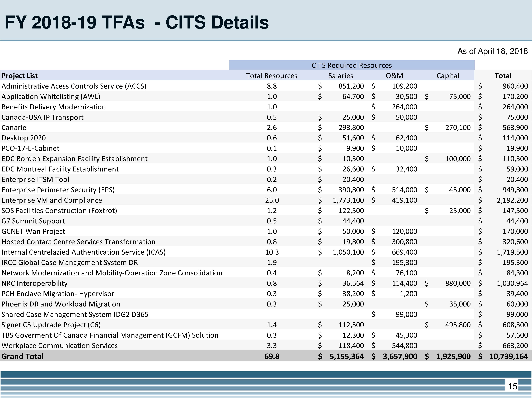Select 'Signet C5 Updrade Project (C6)' row label
Viewport: 532px width, 399px height.
pyautogui.click(x=51, y=325)
